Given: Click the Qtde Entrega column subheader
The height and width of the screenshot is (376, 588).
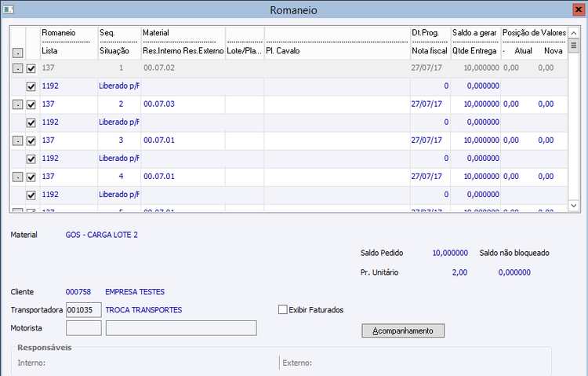Looking at the screenshot, I should click(x=474, y=51).
